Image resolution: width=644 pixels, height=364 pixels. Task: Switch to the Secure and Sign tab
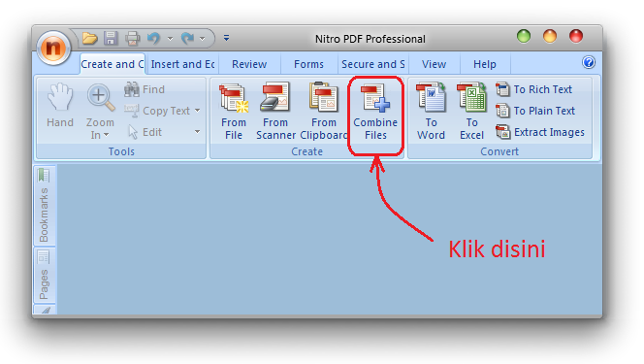pos(373,64)
